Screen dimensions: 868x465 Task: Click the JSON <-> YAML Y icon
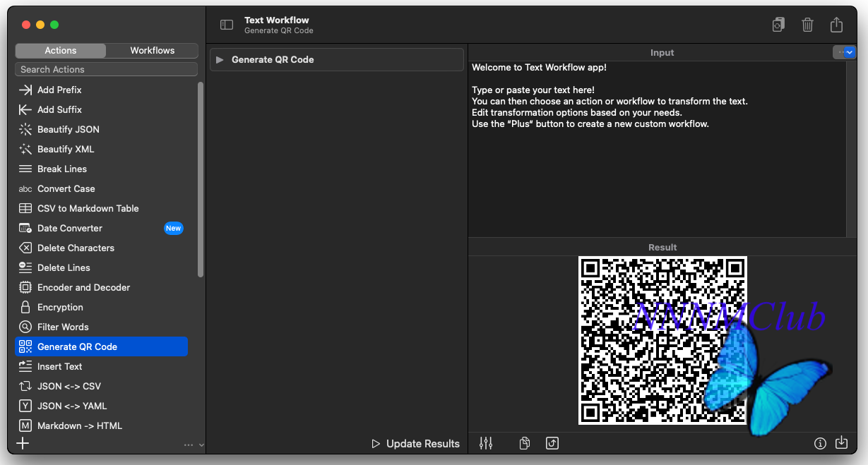click(x=25, y=406)
